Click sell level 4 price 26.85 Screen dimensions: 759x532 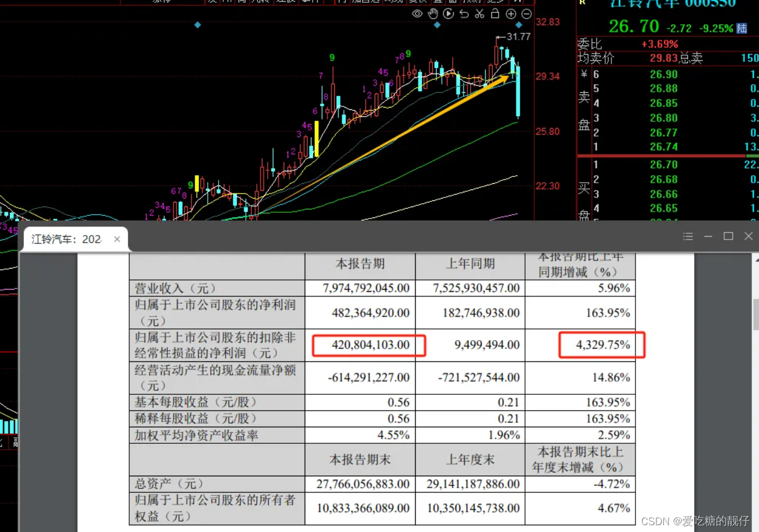664,104
